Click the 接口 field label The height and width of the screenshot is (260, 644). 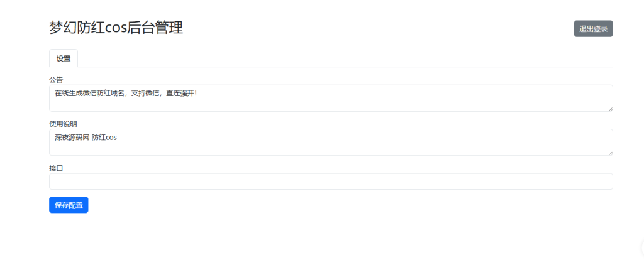(x=56, y=168)
